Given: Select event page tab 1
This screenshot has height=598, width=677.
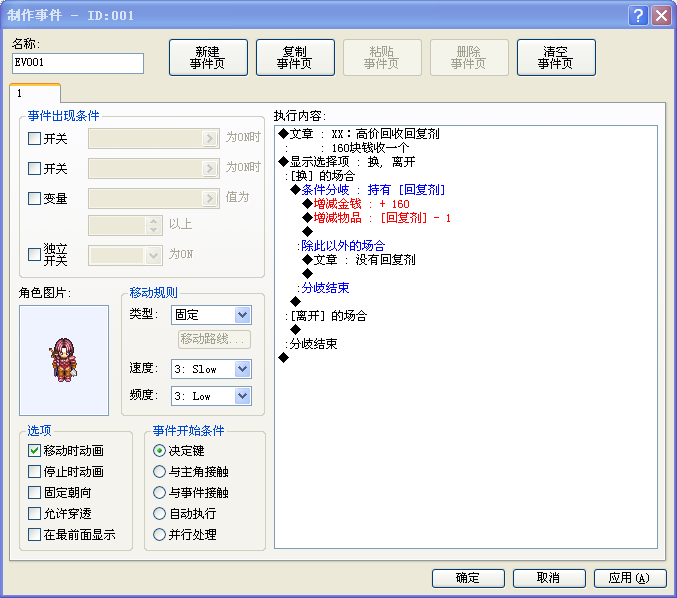Looking at the screenshot, I should pyautogui.click(x=35, y=93).
